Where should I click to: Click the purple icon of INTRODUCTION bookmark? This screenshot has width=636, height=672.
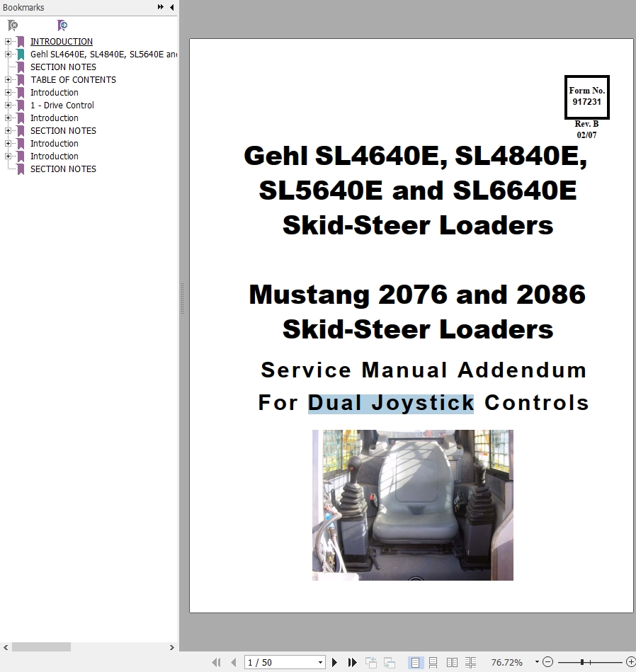click(21, 42)
